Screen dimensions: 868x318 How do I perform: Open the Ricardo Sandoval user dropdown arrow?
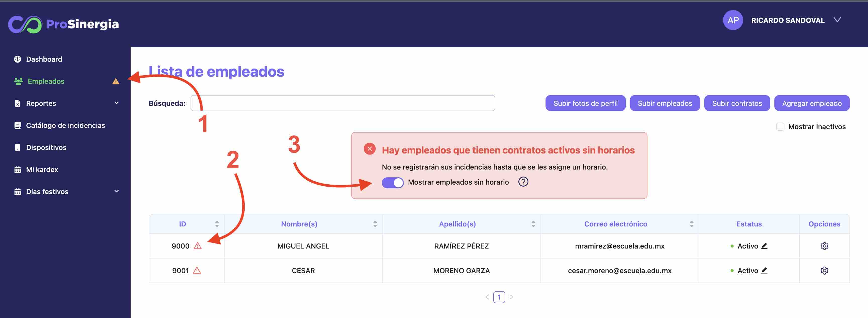tap(837, 20)
